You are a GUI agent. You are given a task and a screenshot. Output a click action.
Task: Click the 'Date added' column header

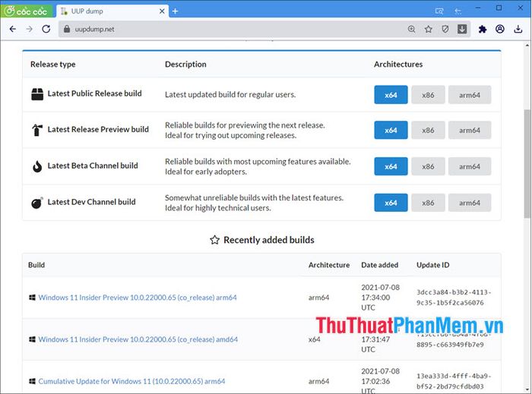tap(380, 265)
